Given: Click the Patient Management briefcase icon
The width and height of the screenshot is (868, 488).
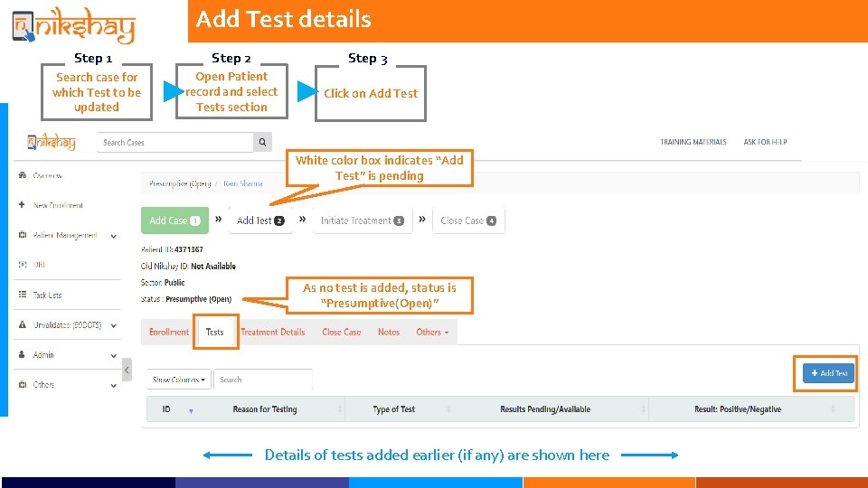Looking at the screenshot, I should [x=23, y=235].
